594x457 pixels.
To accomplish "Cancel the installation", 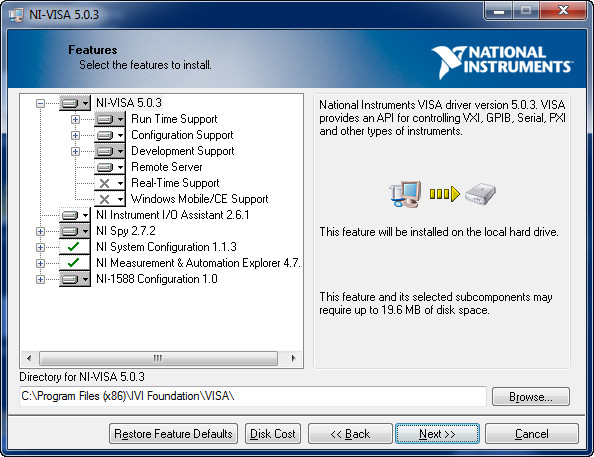I will pyautogui.click(x=531, y=434).
